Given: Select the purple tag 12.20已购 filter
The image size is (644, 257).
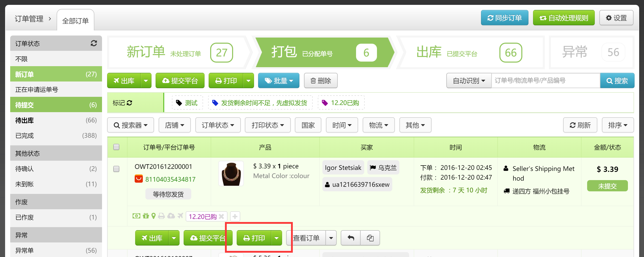Looking at the screenshot, I should (x=341, y=103).
